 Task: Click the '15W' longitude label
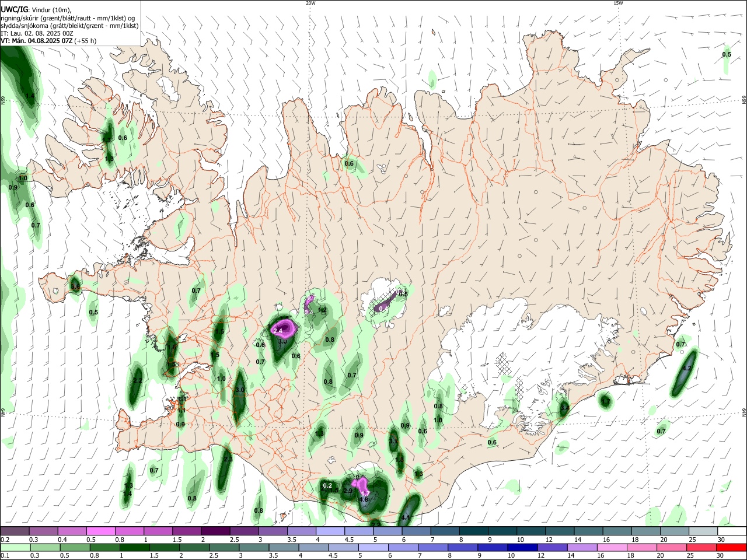pos(618,3)
